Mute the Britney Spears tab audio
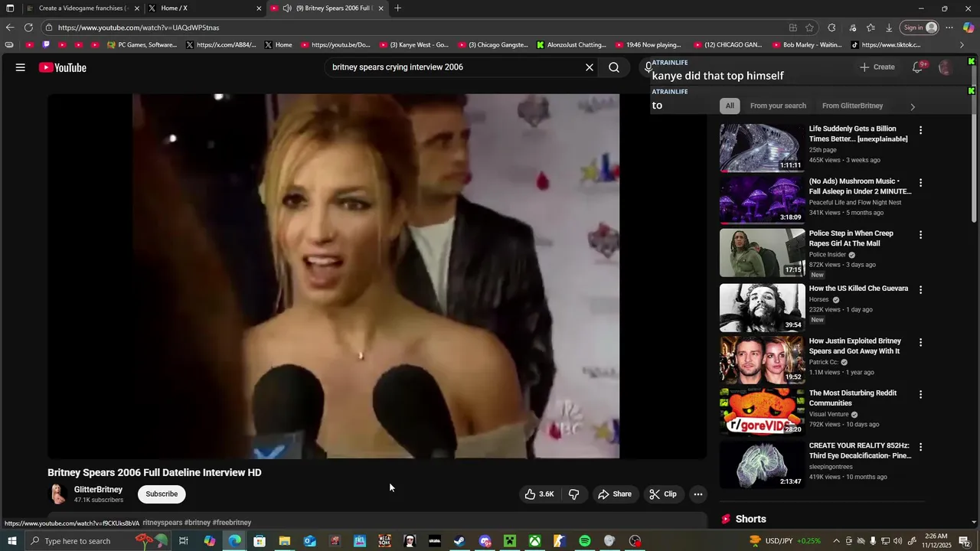 287,8
